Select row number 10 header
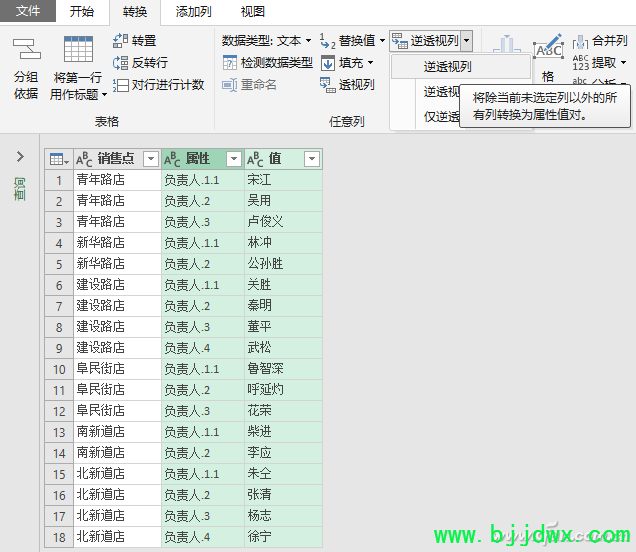The image size is (636, 552). (x=59, y=369)
